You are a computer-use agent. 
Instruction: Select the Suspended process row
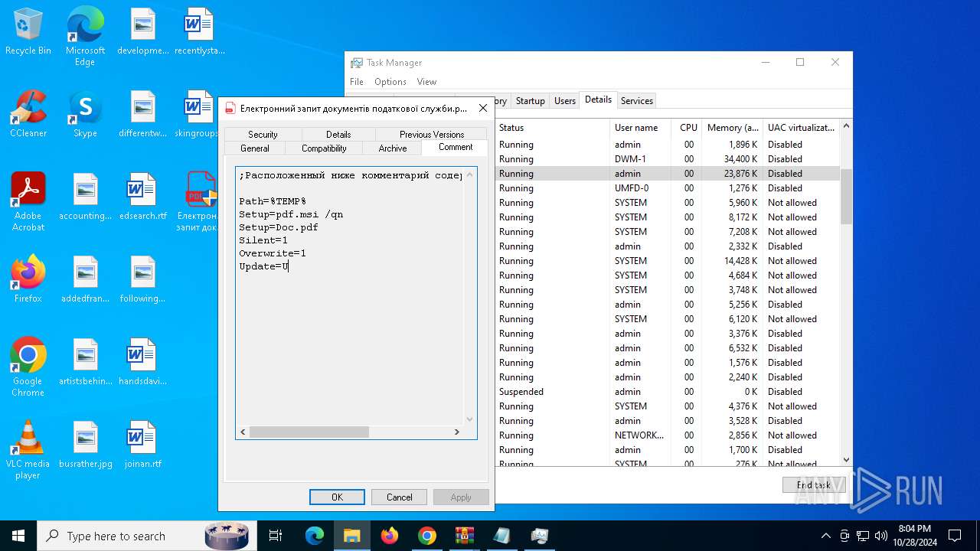668,392
